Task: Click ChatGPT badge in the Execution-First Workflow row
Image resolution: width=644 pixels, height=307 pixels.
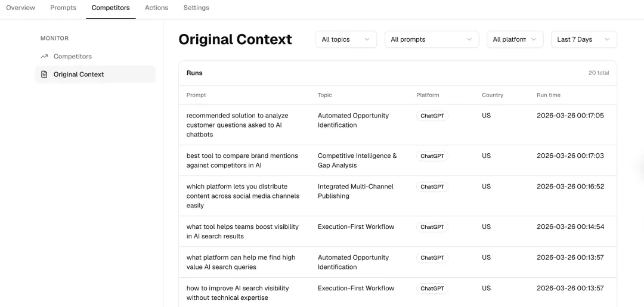Action: tap(432, 227)
